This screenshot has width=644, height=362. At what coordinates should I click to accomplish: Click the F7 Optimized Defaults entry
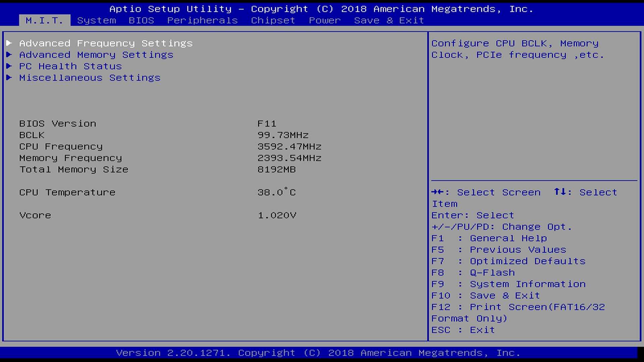pos(508,261)
